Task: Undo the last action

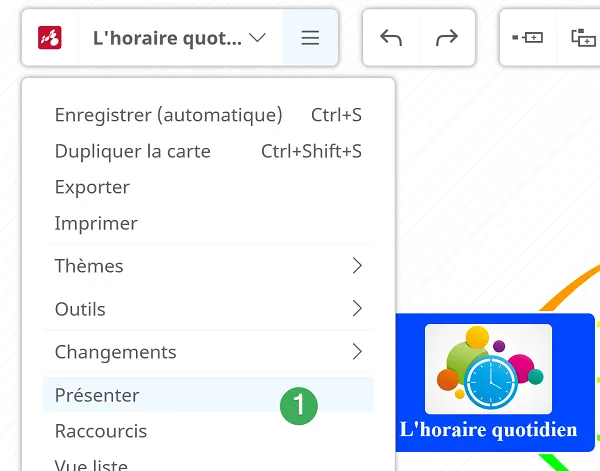Action: click(x=391, y=37)
